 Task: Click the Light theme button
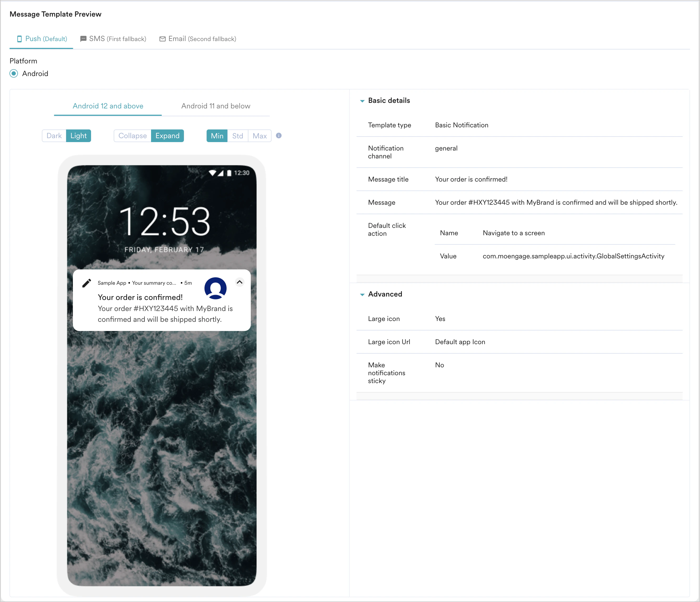[78, 136]
